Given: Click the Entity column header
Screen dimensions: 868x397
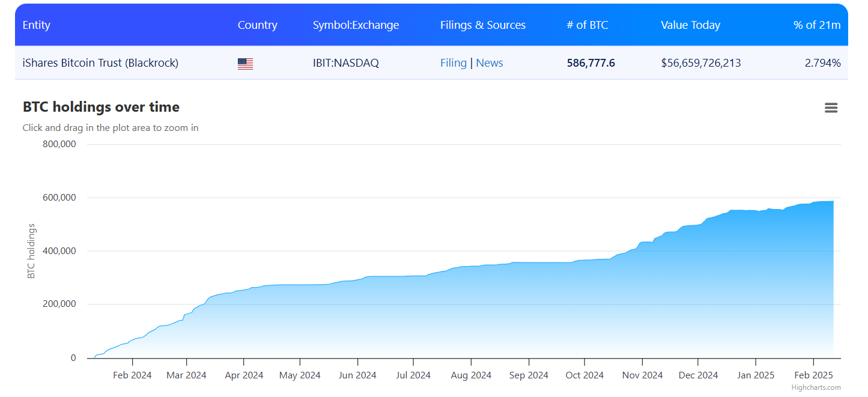Looking at the screenshot, I should point(37,25).
